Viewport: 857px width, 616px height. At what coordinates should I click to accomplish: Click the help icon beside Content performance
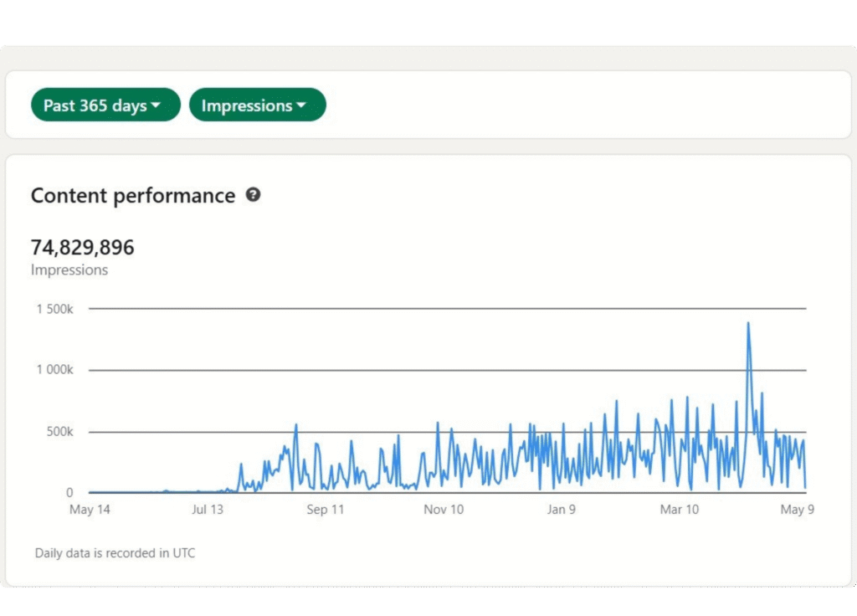pyautogui.click(x=253, y=195)
